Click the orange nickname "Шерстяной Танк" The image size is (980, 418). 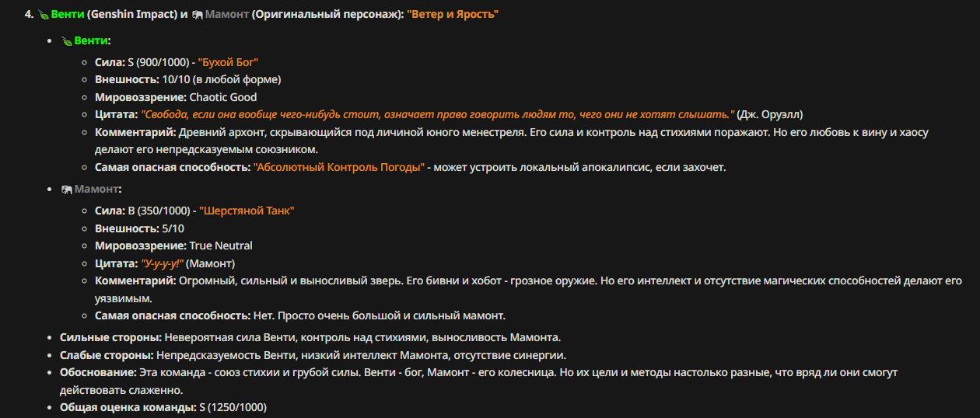coord(247,211)
